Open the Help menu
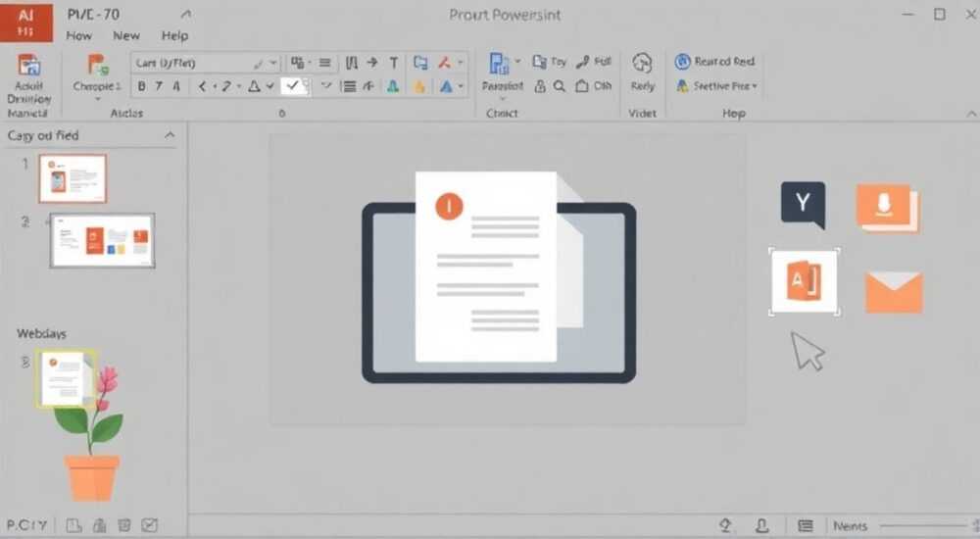Viewport: 980px width, 539px height. (174, 35)
